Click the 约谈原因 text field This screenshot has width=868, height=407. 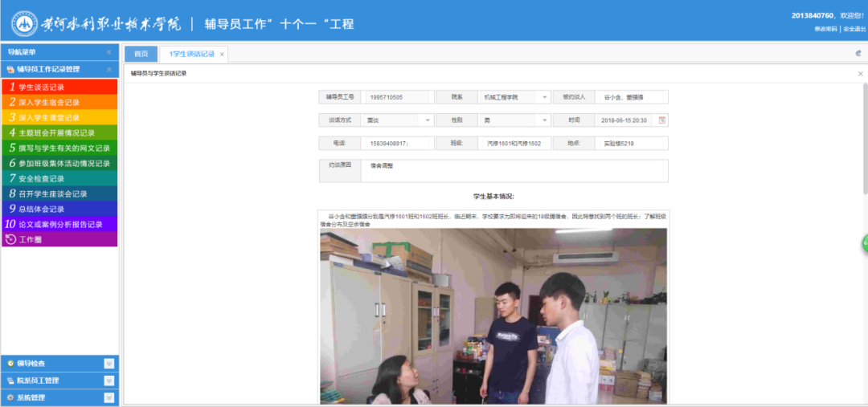tap(514, 170)
